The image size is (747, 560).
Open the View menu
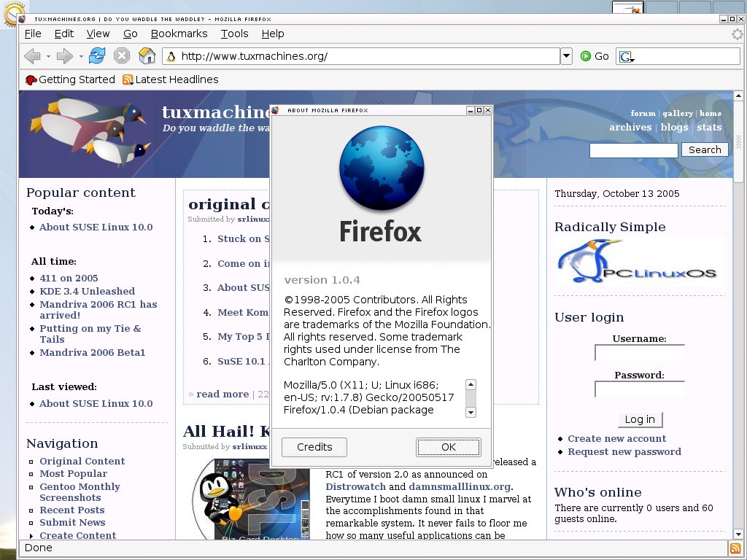coord(98,34)
